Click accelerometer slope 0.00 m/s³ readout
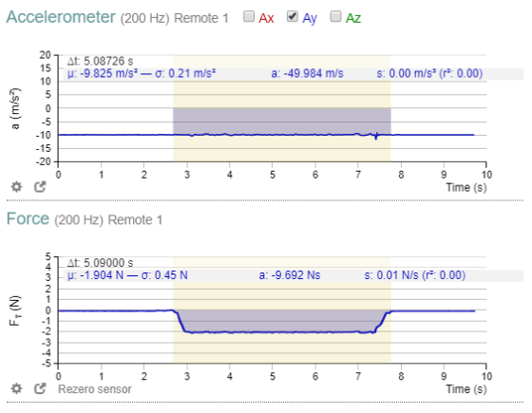The height and width of the screenshot is (413, 532). click(x=429, y=74)
